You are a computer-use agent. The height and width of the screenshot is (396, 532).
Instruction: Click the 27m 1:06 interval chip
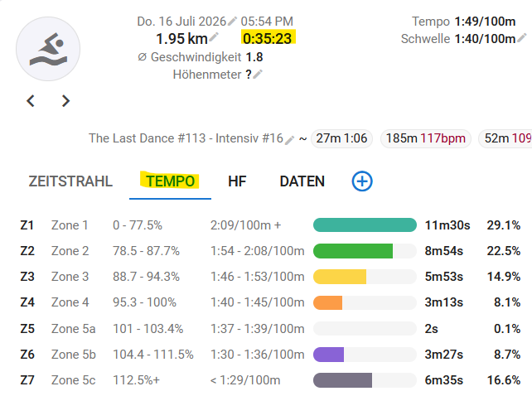click(x=341, y=138)
